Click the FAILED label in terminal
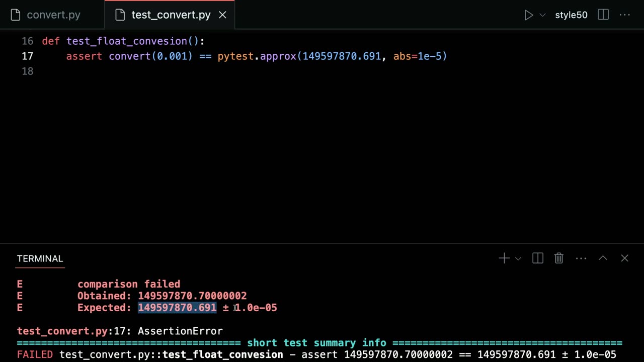This screenshot has width=644, height=362. pyautogui.click(x=35, y=354)
